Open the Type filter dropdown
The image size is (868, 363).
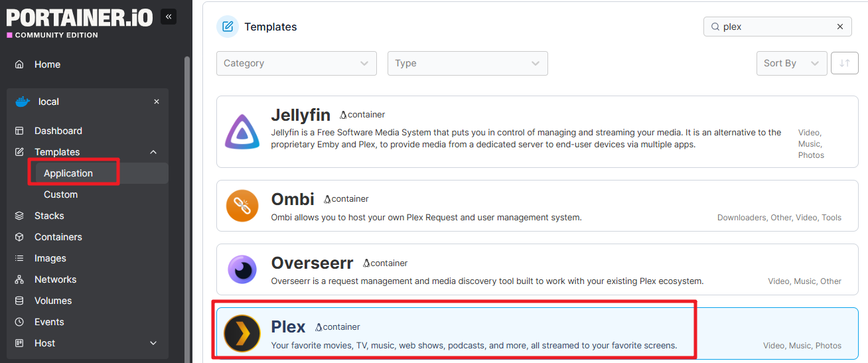pyautogui.click(x=468, y=63)
